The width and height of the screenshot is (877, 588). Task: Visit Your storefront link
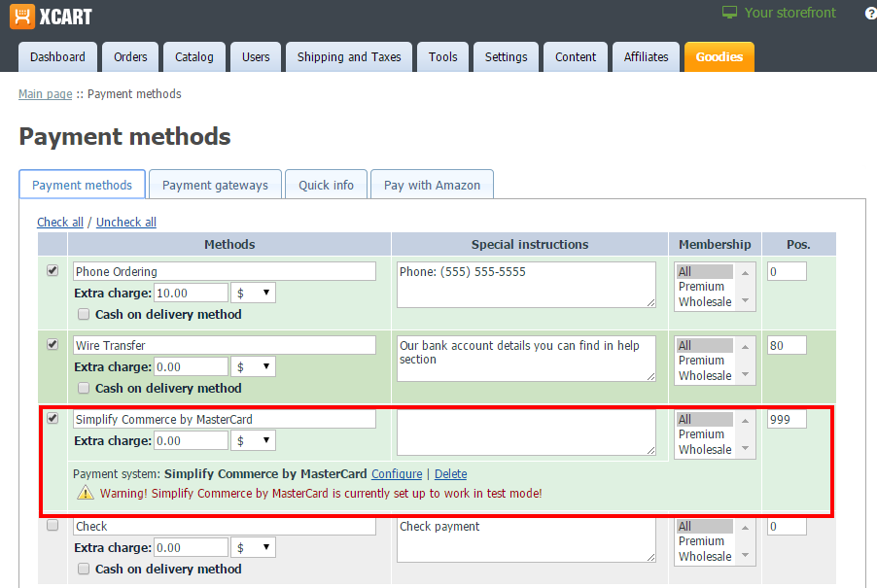[x=789, y=13]
